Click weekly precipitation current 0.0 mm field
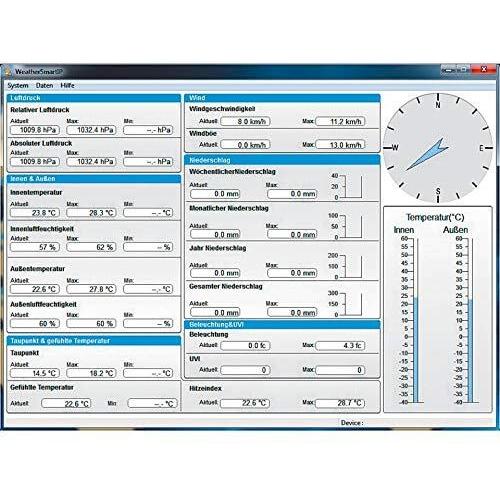This screenshot has width=500, height=500. click(215, 194)
